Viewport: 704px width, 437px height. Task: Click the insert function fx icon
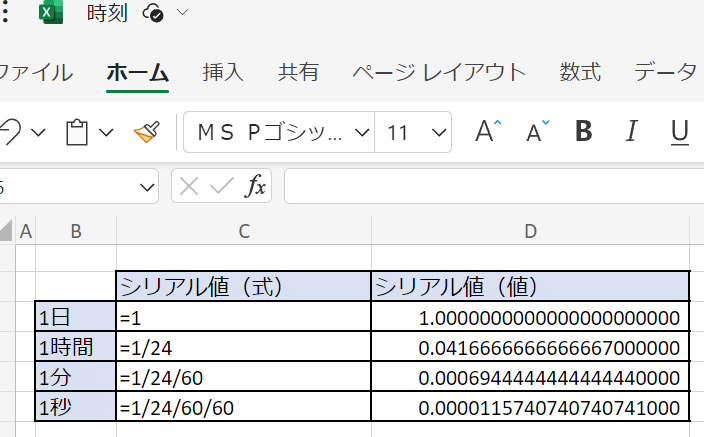click(257, 185)
